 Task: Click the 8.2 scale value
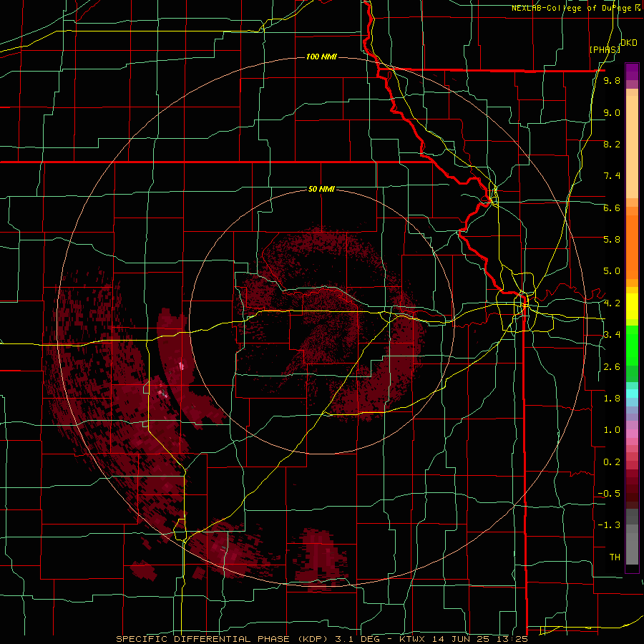coord(612,144)
